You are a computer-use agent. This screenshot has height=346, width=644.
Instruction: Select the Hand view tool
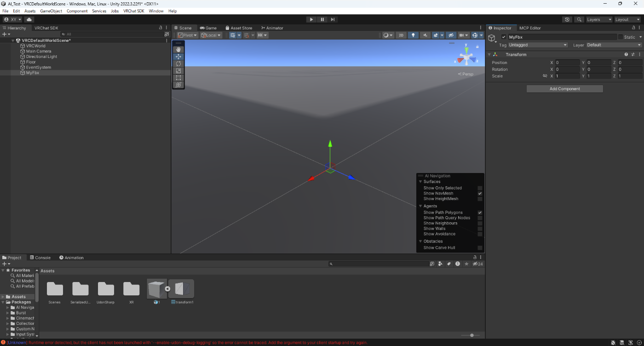click(x=178, y=49)
